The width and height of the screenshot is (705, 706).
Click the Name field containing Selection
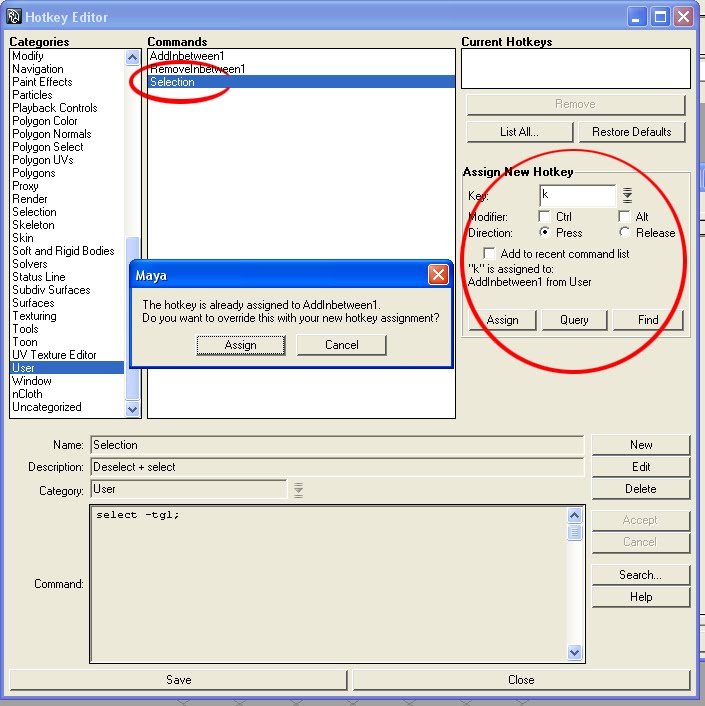tap(337, 445)
